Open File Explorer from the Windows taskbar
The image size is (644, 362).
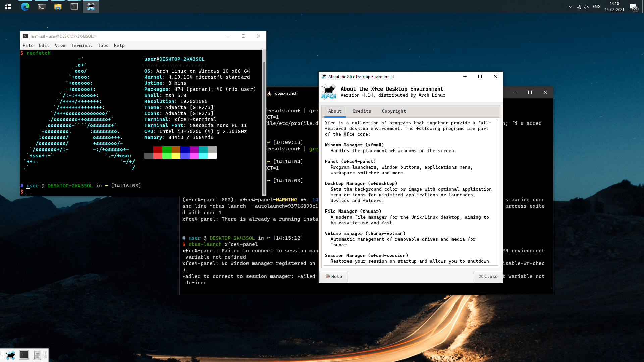[58, 7]
